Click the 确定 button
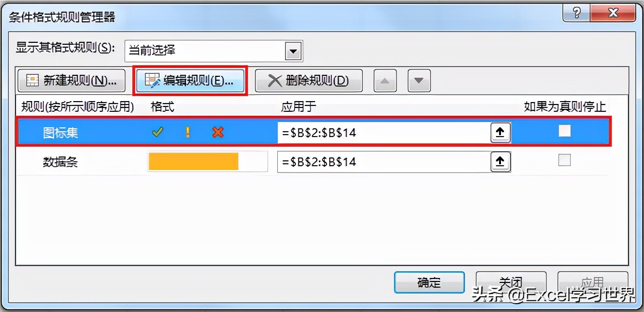644x312 pixels. click(429, 283)
